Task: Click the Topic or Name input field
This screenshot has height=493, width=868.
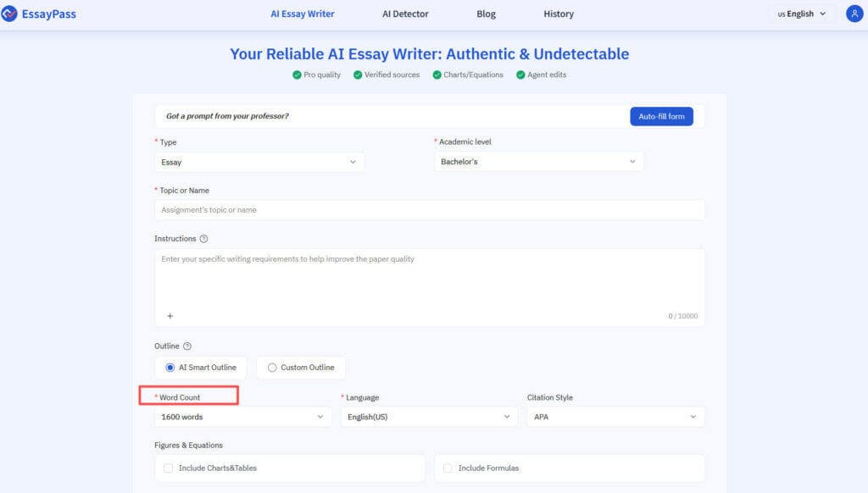Action: (429, 210)
